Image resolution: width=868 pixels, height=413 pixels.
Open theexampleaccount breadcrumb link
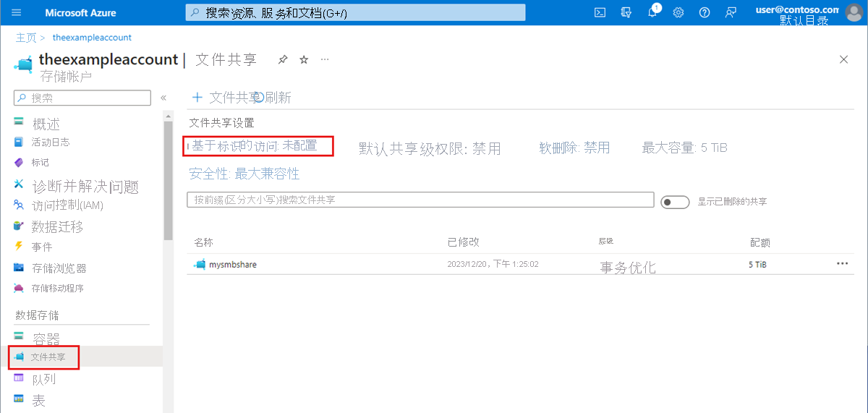pyautogui.click(x=92, y=37)
